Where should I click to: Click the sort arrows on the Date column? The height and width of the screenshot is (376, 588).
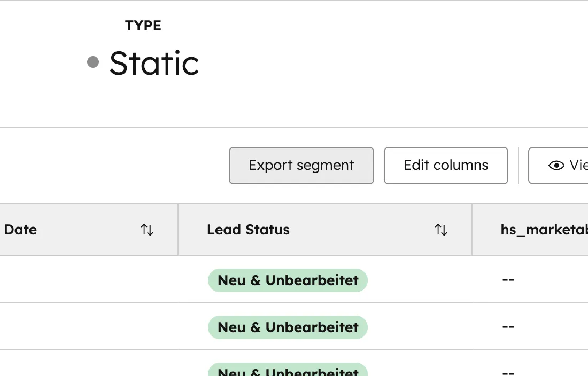pos(148,230)
